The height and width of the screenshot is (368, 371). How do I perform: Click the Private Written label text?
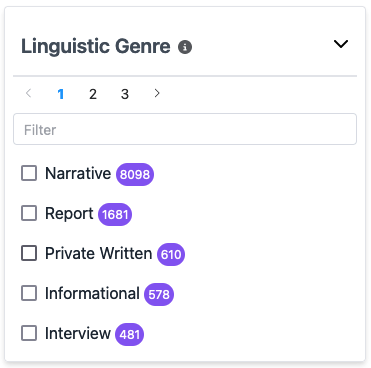click(x=99, y=253)
